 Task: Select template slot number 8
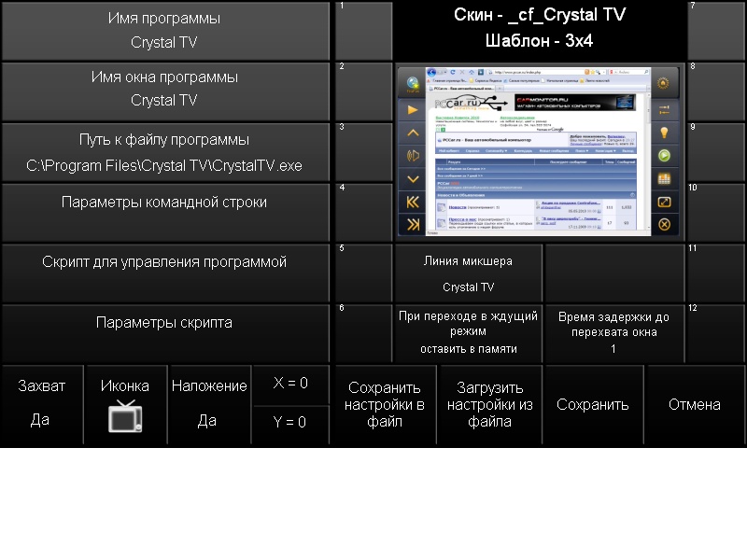[x=716, y=91]
